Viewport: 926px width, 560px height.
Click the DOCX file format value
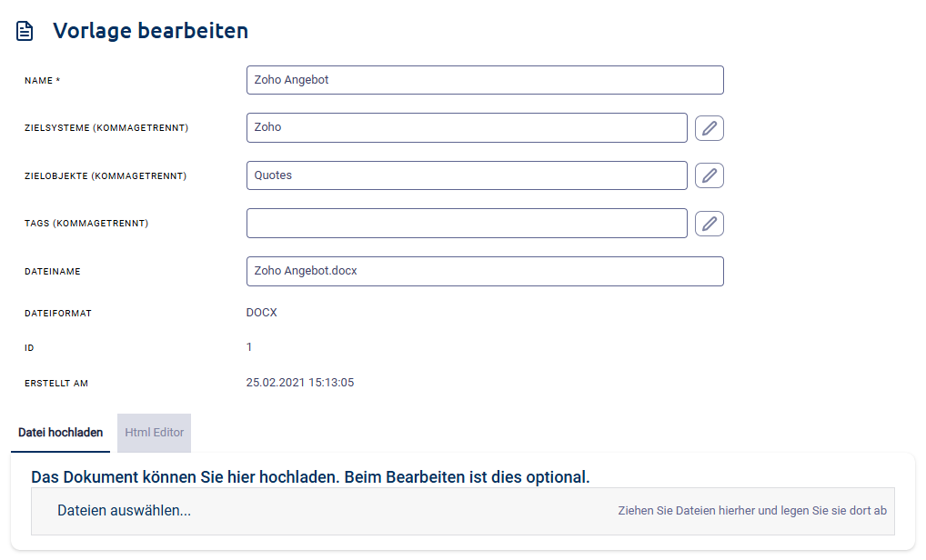coord(261,313)
